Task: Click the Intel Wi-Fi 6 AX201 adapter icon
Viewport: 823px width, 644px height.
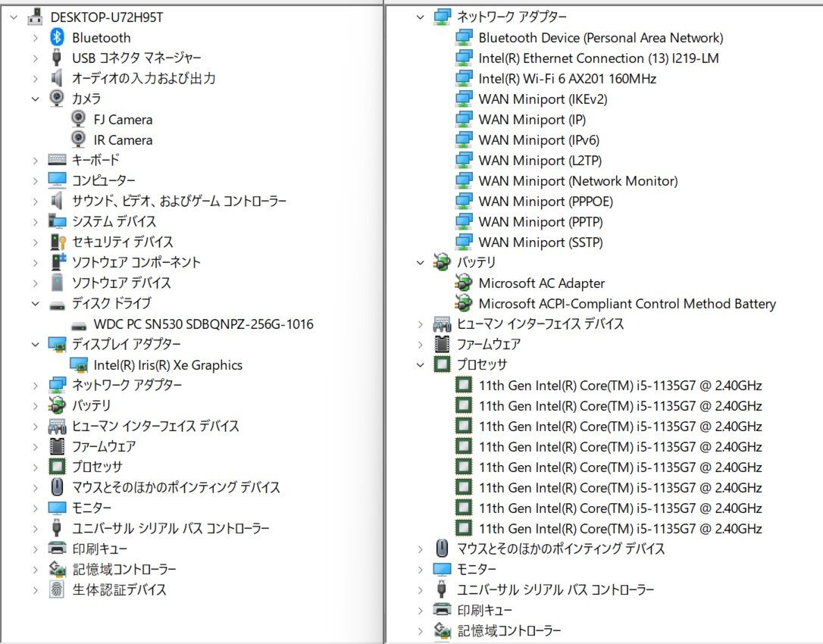Action: click(464, 79)
